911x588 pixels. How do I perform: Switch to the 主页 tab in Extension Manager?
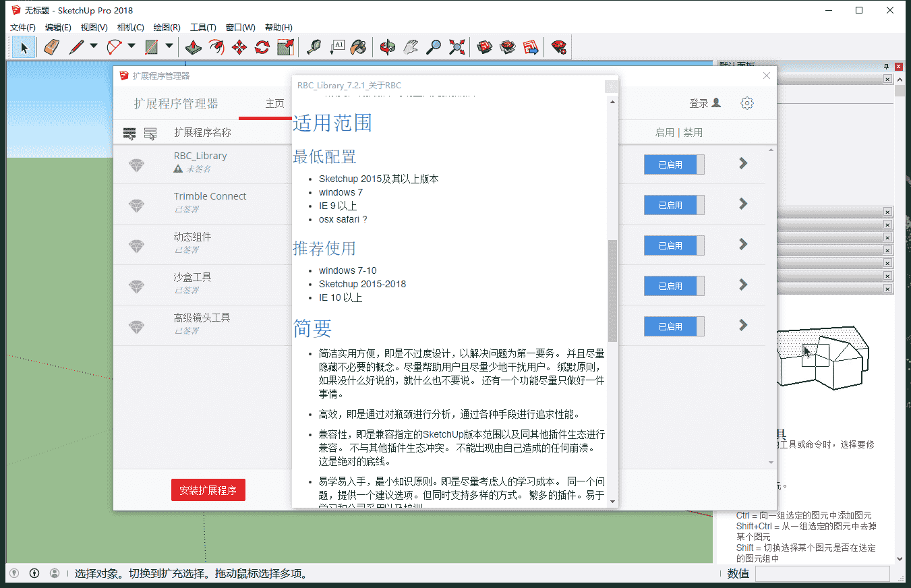pos(274,104)
